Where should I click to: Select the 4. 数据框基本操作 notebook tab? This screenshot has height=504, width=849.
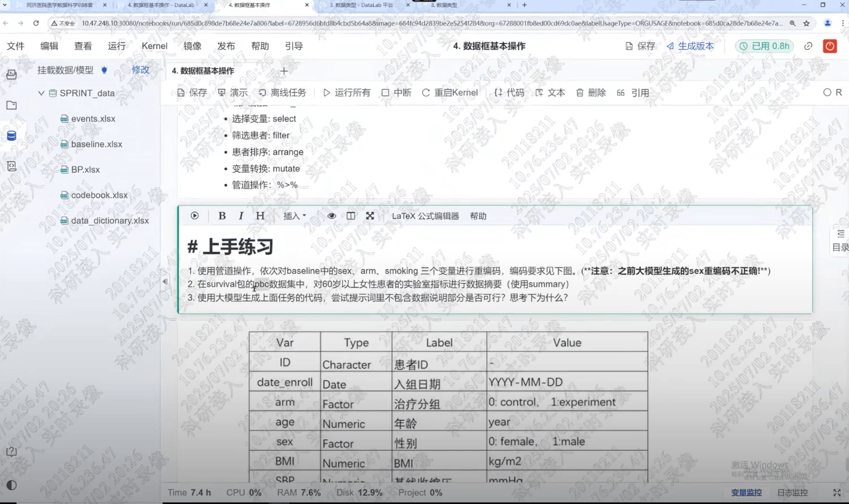click(203, 71)
